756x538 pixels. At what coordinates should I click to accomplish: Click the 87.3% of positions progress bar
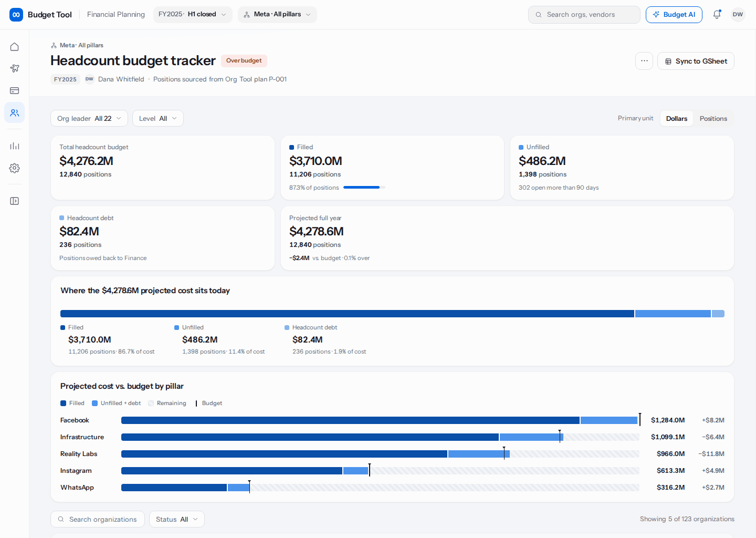[x=364, y=188]
